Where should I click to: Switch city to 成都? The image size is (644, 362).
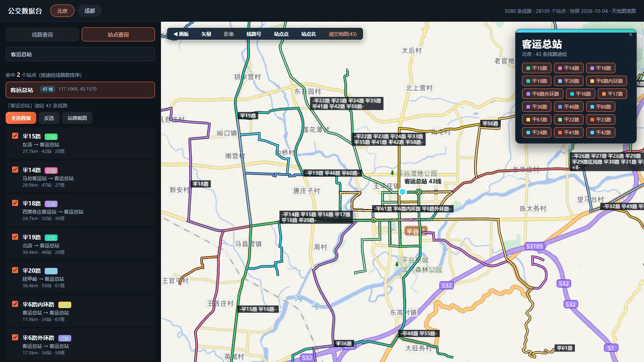pyautogui.click(x=89, y=11)
